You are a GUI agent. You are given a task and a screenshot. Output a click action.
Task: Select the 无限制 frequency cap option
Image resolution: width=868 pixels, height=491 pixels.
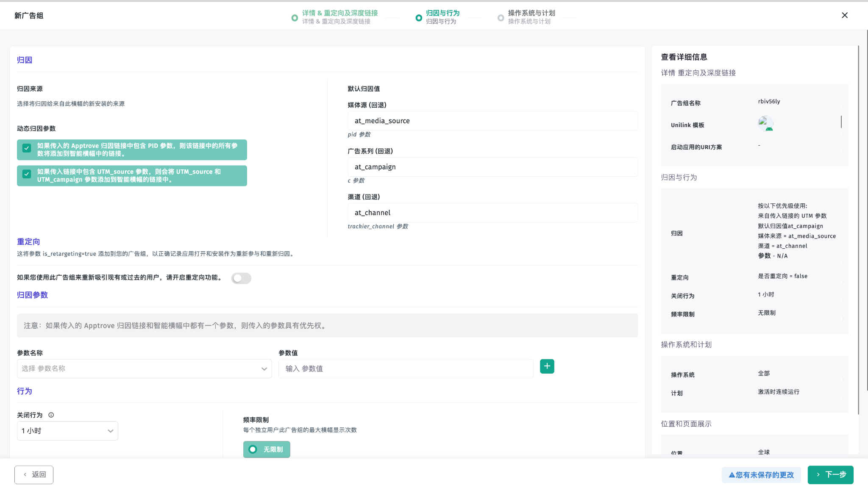click(267, 449)
